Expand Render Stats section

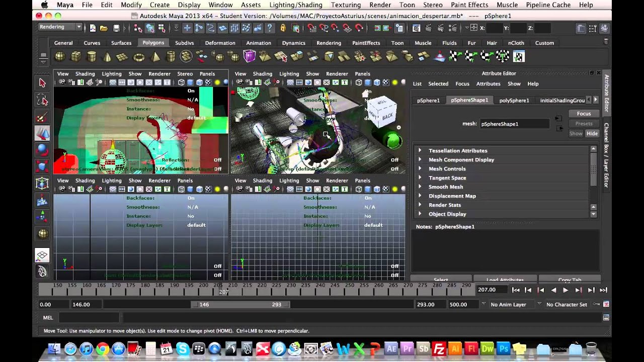(420, 205)
